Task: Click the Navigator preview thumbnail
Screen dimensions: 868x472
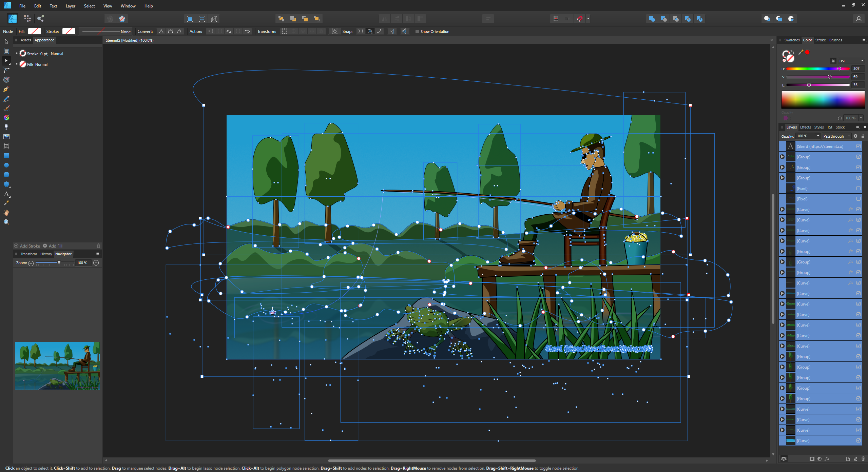Action: pos(57,366)
